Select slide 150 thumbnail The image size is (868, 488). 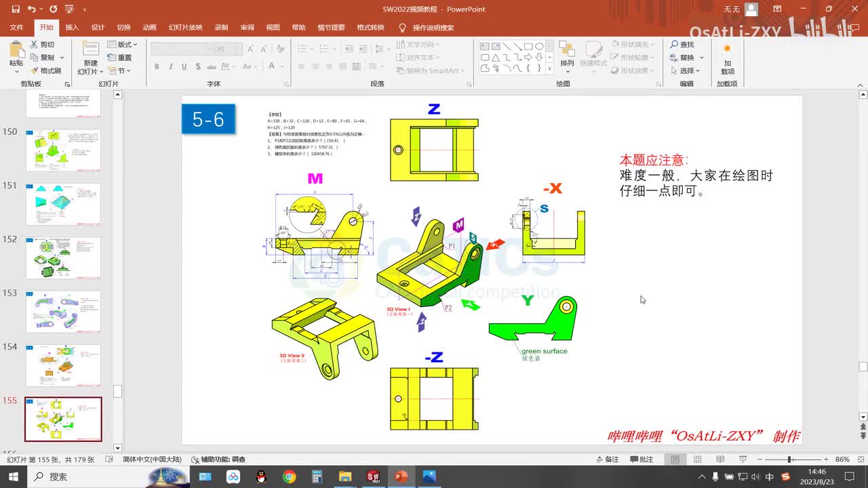tap(63, 150)
